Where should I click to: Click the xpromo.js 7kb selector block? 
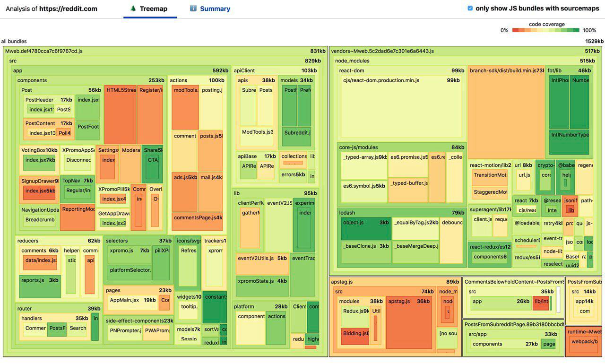(129, 255)
